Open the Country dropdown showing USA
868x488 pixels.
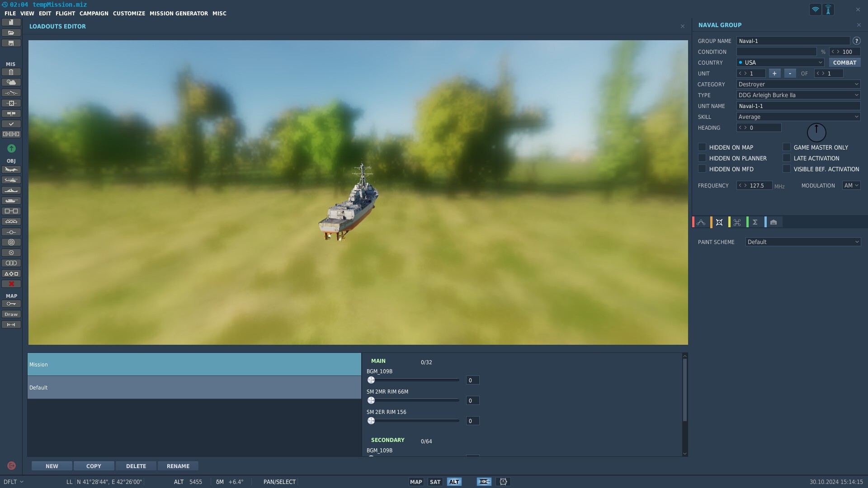[780, 62]
